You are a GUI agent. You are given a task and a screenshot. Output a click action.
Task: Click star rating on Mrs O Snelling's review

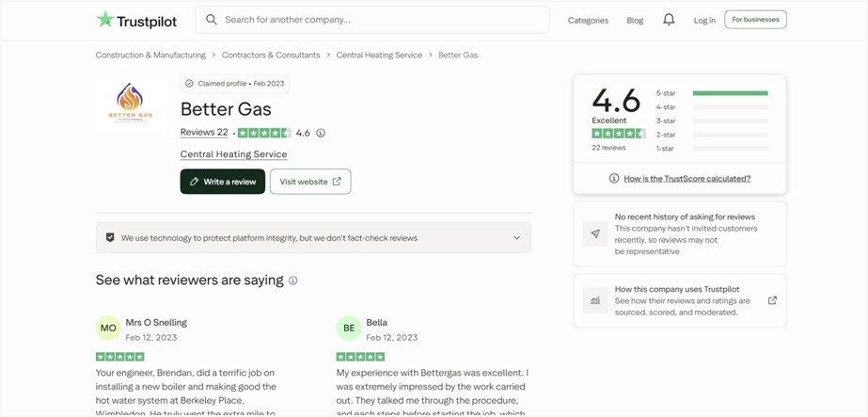(x=120, y=357)
